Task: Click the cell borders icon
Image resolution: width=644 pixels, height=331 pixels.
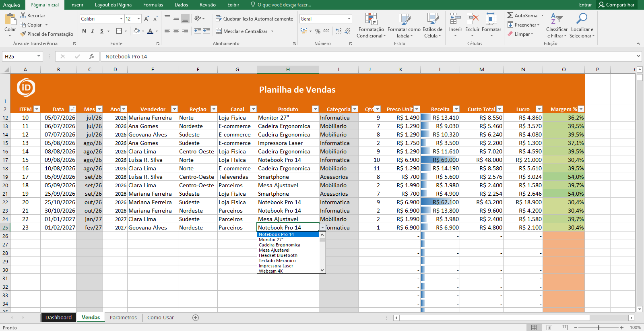Action: pos(119,31)
